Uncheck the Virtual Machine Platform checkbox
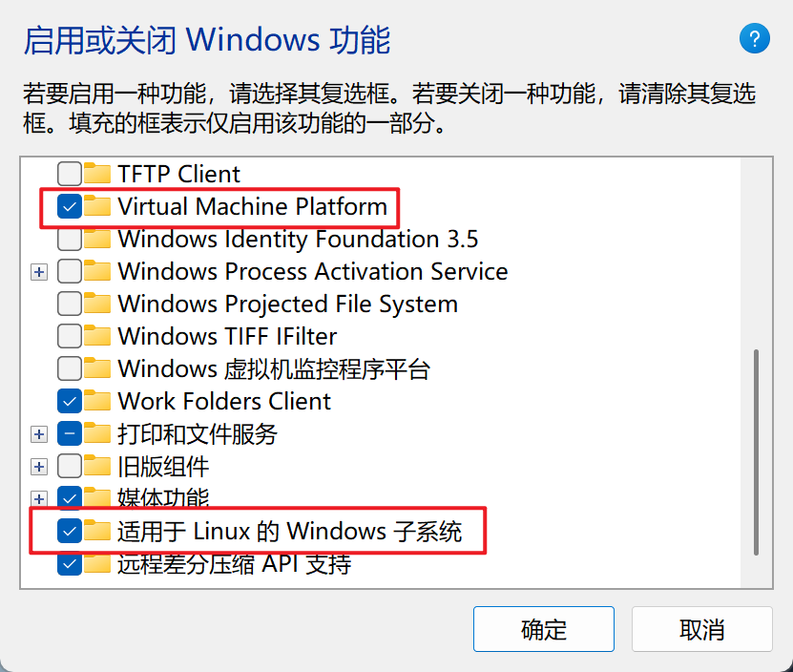Viewport: 793px width, 672px height. pyautogui.click(x=70, y=206)
